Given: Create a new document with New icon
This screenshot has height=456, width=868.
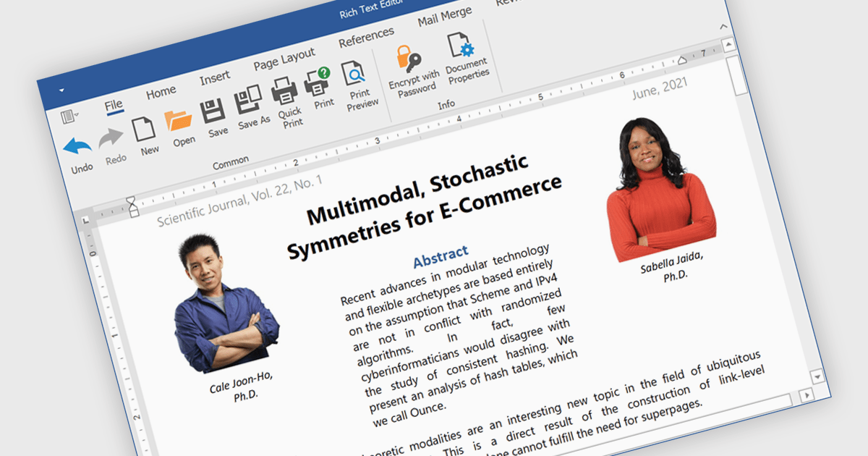Looking at the screenshot, I should pos(144,130).
